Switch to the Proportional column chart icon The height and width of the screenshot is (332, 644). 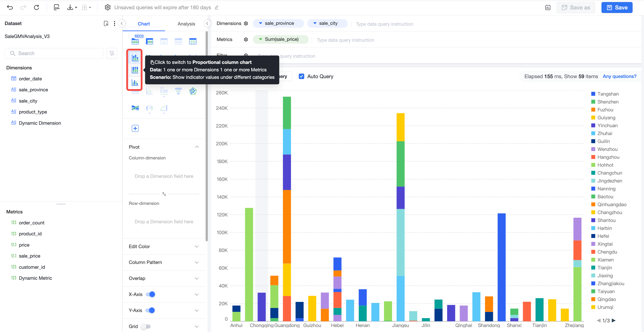[135, 70]
